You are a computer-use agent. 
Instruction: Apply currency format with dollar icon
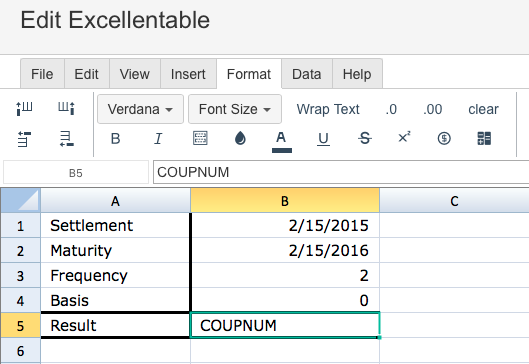point(444,138)
